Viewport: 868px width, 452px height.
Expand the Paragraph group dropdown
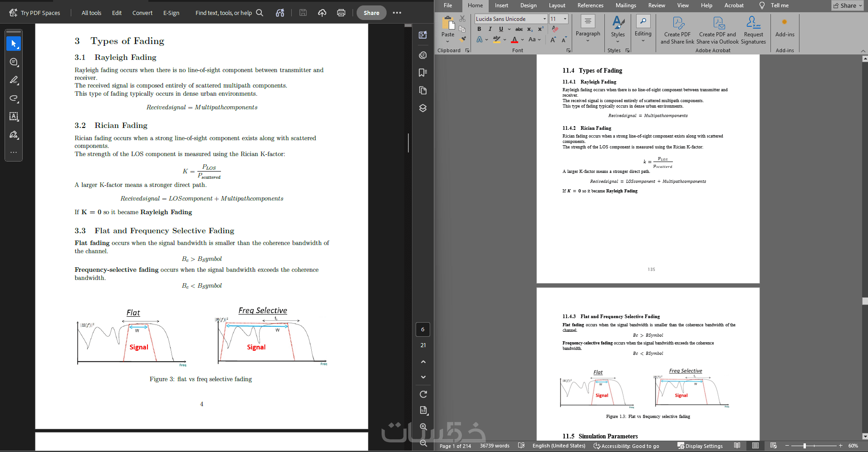[x=588, y=40]
